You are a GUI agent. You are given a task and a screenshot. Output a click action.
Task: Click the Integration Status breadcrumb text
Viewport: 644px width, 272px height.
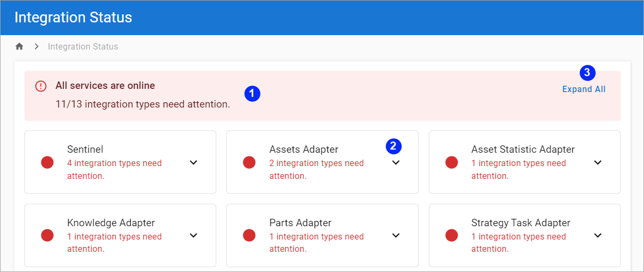[x=83, y=46]
